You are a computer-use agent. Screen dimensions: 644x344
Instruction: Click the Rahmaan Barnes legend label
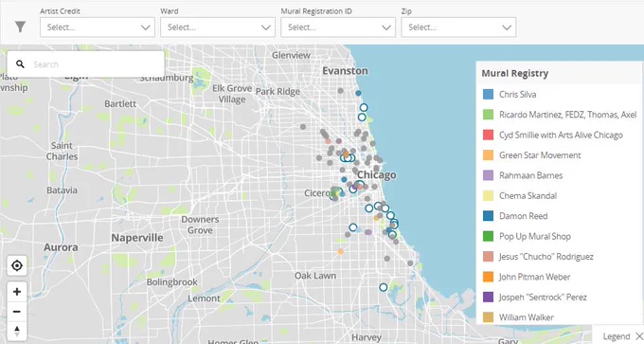point(530,175)
